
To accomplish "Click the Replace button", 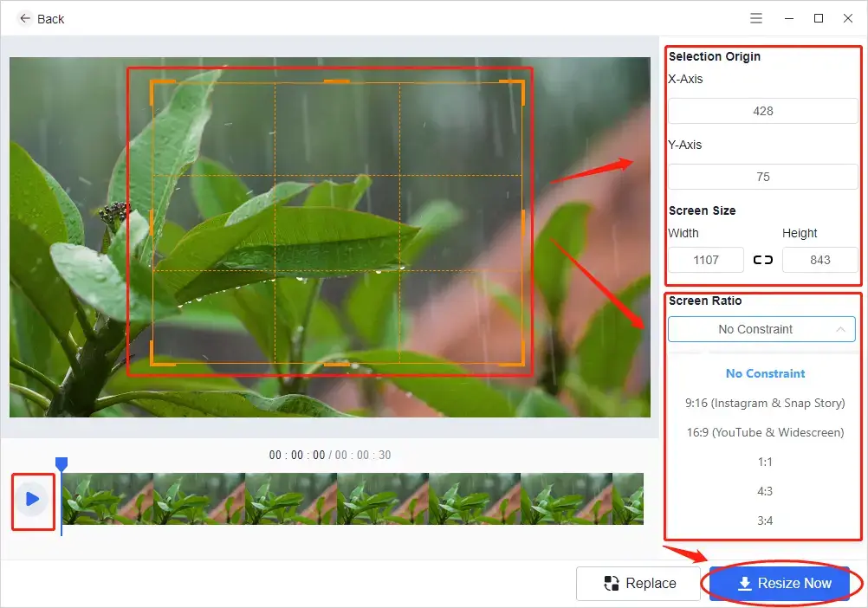I will point(638,583).
